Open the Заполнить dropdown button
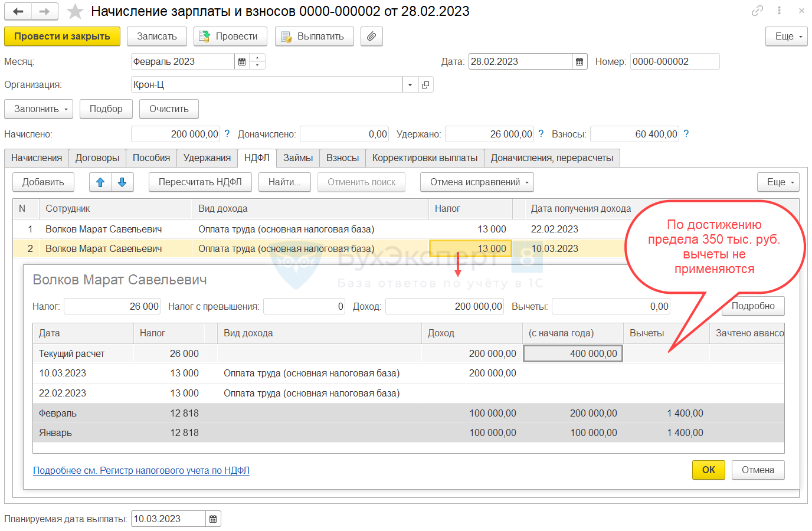The height and width of the screenshot is (531, 812). (39, 109)
